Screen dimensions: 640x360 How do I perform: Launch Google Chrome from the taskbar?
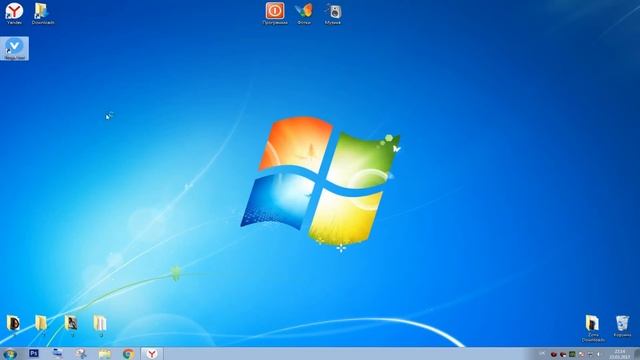[129, 353]
